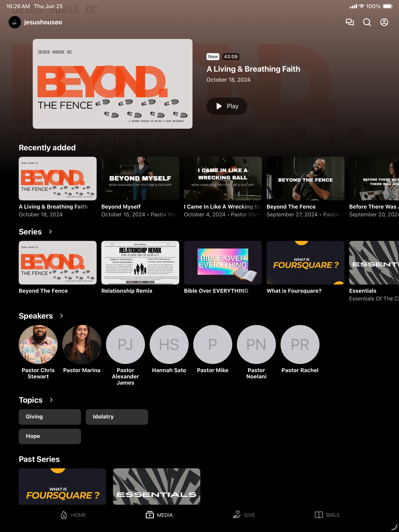Select the Giving topic
The height and width of the screenshot is (532, 399).
pos(50,417)
